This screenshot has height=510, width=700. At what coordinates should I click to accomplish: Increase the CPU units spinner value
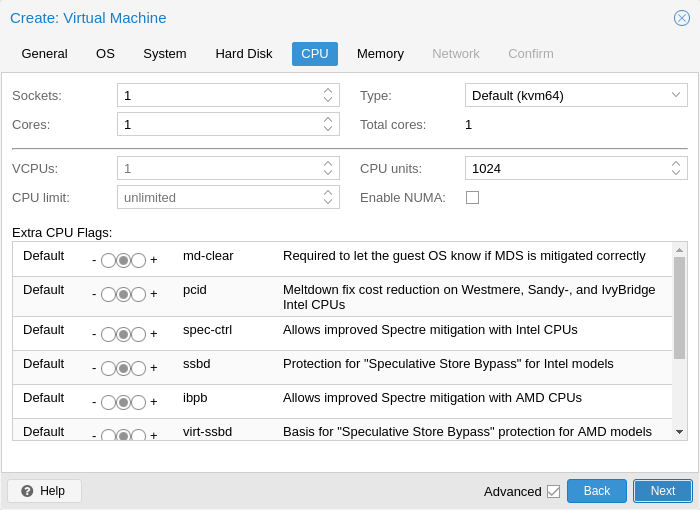(x=676, y=164)
